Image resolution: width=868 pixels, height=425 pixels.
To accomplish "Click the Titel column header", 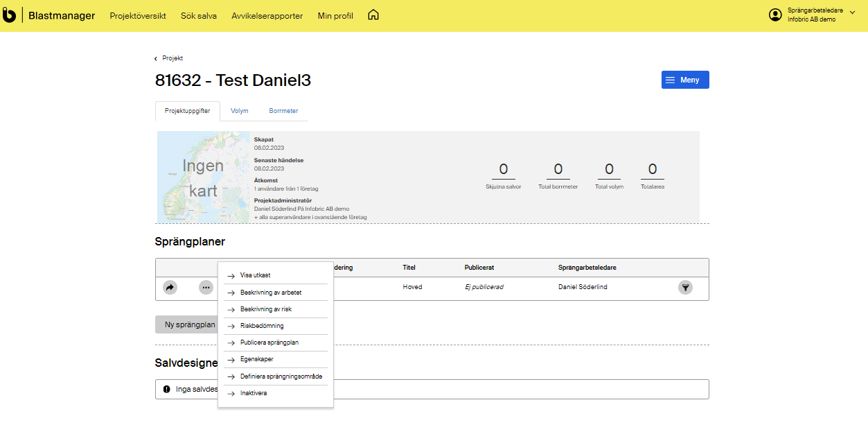I will click(x=409, y=268).
